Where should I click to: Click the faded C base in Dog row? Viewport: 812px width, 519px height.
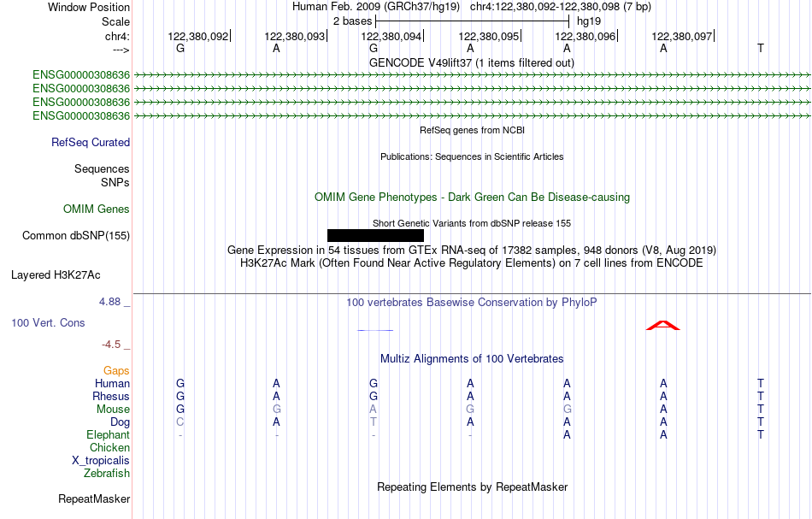179,422
